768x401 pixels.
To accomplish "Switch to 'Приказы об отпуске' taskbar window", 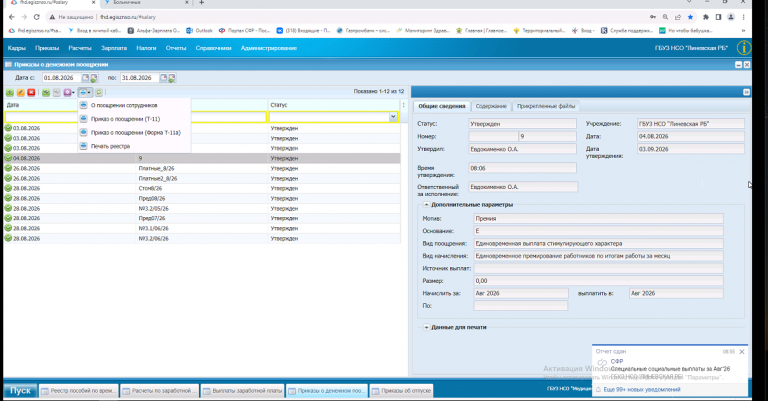I will [402, 391].
